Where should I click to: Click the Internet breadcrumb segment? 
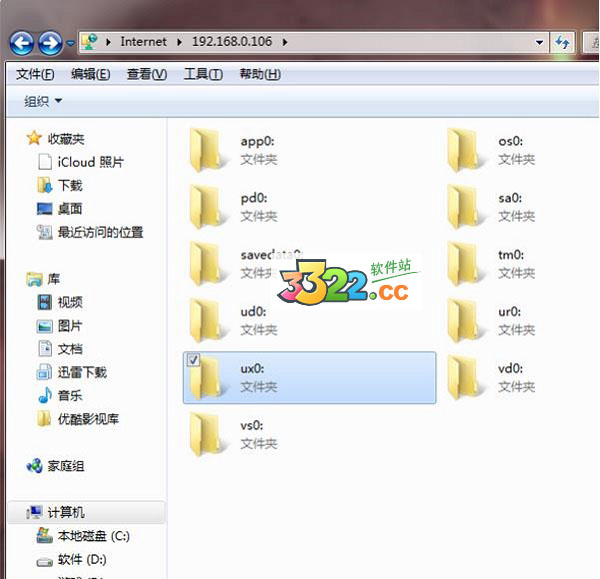143,41
